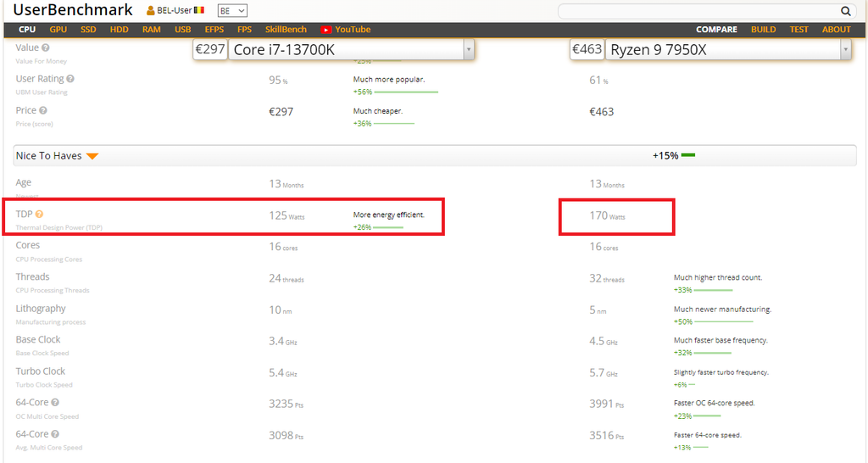Click the help icon next to TDP

tap(39, 214)
